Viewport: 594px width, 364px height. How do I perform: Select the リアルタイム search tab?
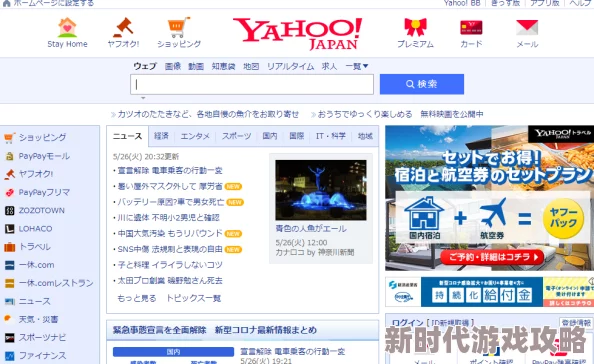[291, 66]
